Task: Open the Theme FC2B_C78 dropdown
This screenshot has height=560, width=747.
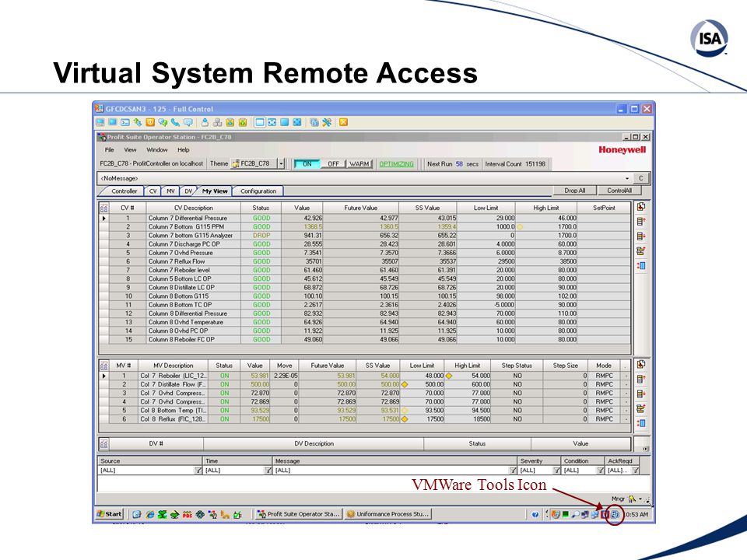Action: pos(282,163)
